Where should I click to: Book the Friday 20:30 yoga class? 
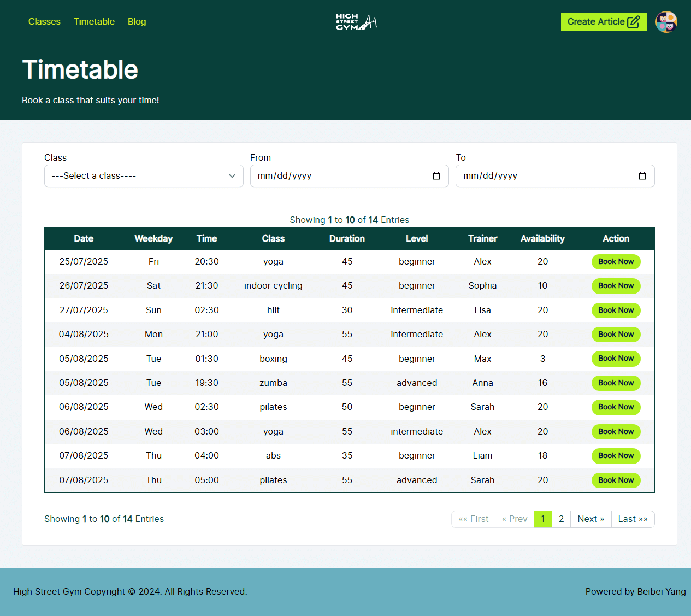tap(616, 262)
